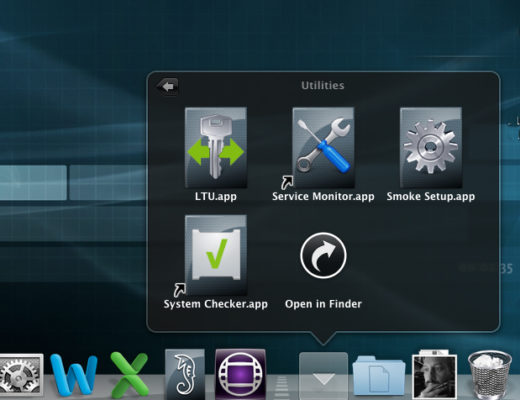Open the photo portrait stack in the Dock
520x400 pixels.
pyautogui.click(x=435, y=374)
